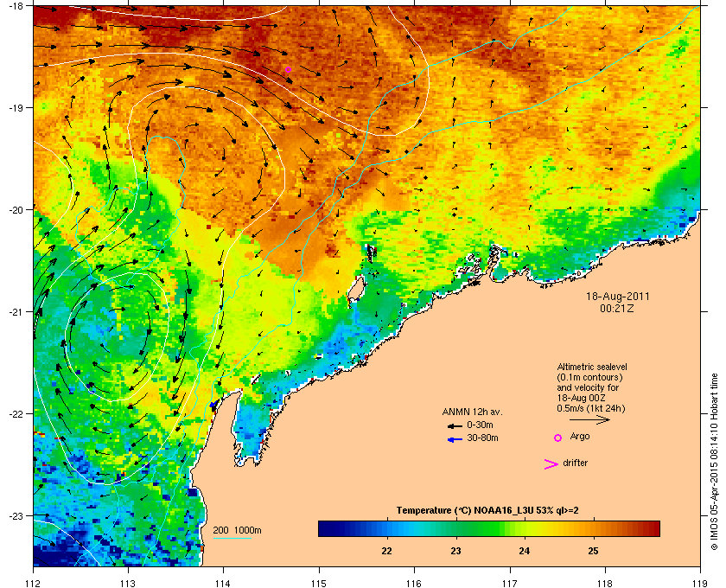
Task: Click the 'Altimetric sealevel' legend text
Action: click(x=592, y=367)
